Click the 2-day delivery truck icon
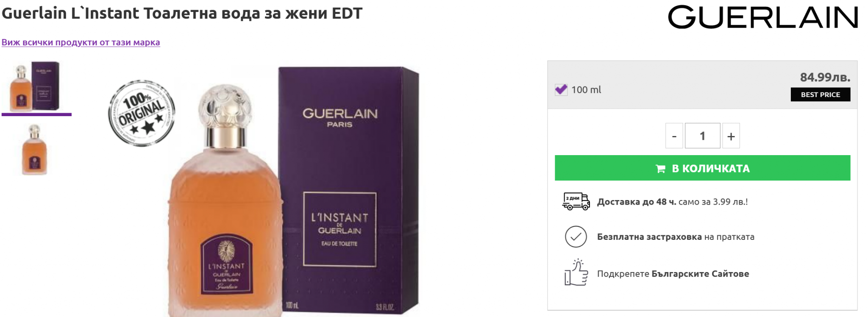 [x=576, y=201]
